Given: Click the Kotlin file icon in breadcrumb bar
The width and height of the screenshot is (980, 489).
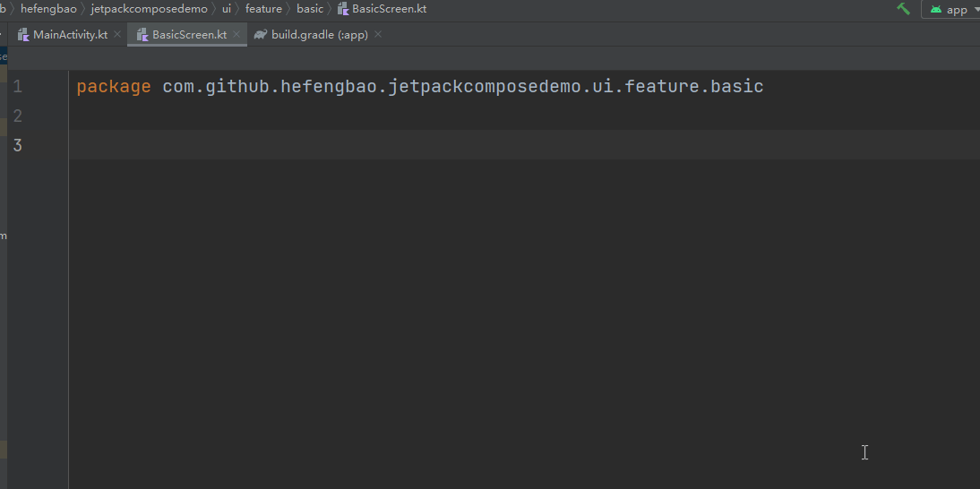Looking at the screenshot, I should click(343, 9).
